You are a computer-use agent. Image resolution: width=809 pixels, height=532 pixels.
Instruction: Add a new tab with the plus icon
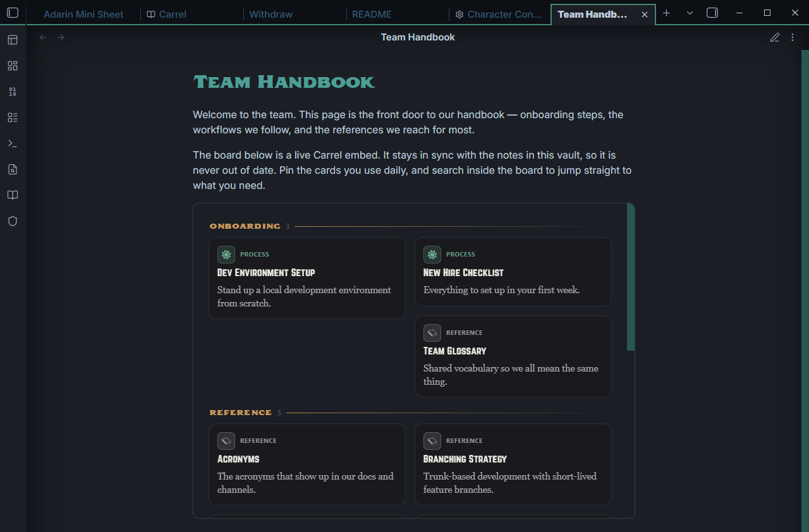pyautogui.click(x=666, y=13)
